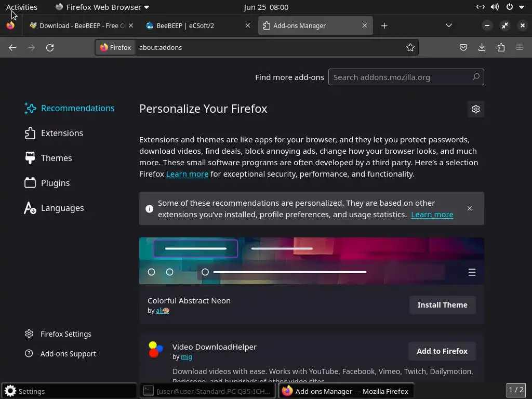Open a new tab with the plus button
The height and width of the screenshot is (399, 532).
(384, 26)
